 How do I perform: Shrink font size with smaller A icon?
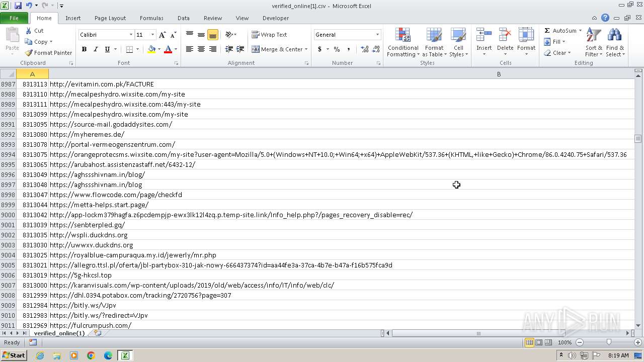(173, 35)
